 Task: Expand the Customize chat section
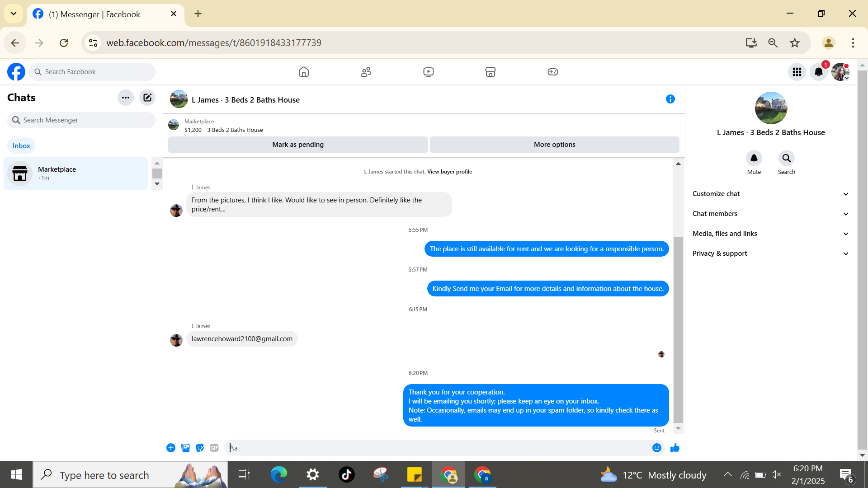[770, 194]
